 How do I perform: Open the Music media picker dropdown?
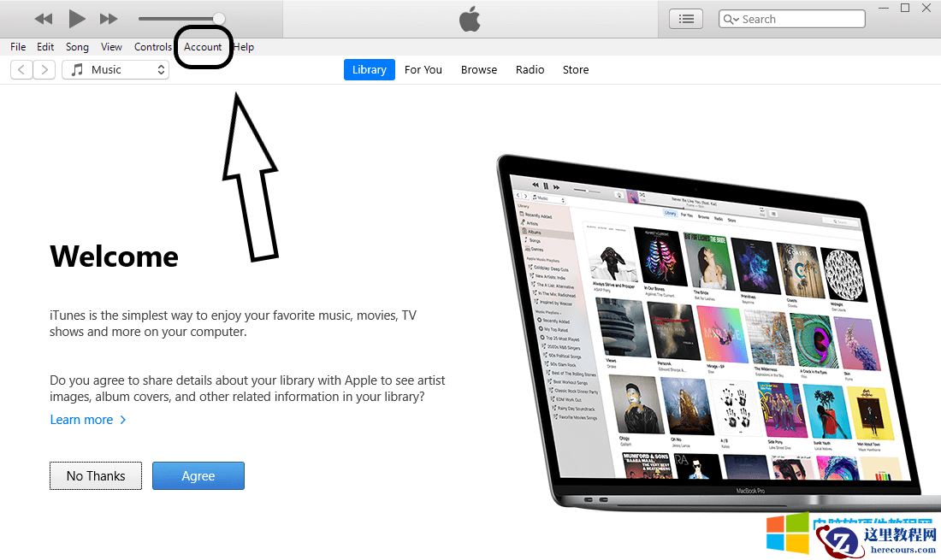point(115,69)
